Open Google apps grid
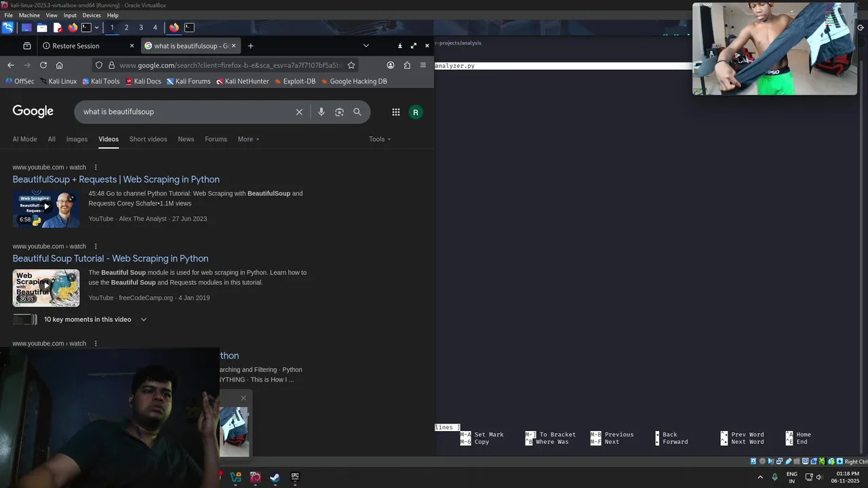The height and width of the screenshot is (488, 868). click(x=396, y=112)
